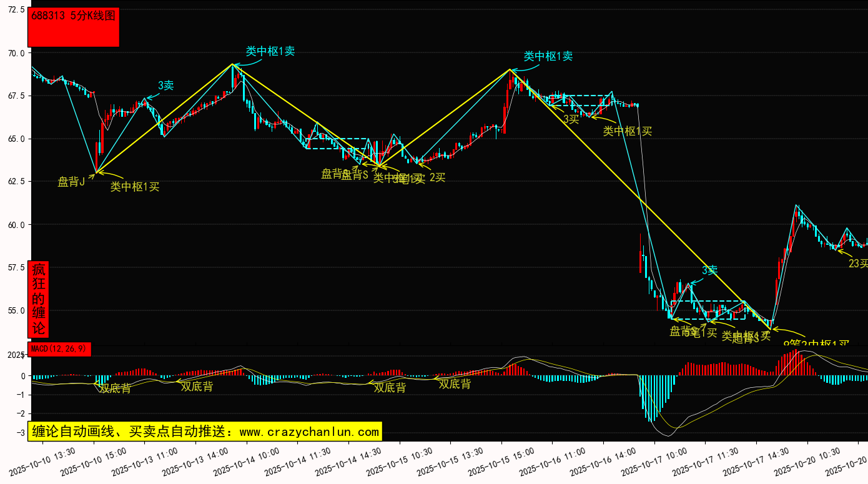Click the leftmost "类中枢1卖" sell label

(270, 51)
